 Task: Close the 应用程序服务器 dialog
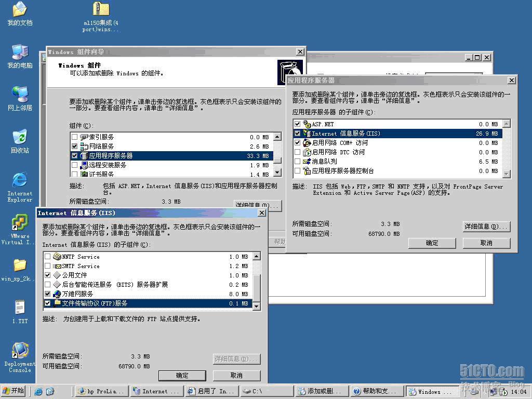tap(512, 81)
